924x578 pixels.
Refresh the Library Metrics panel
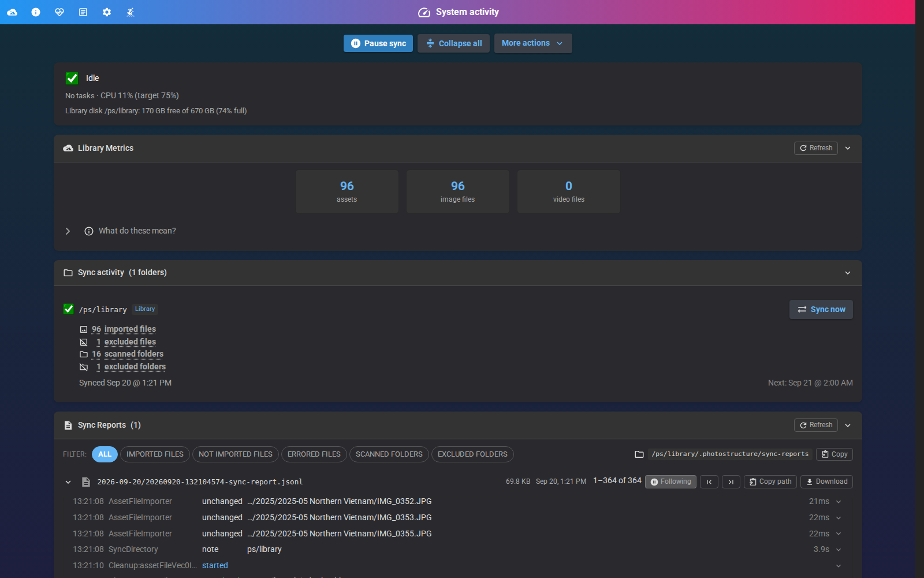[816, 148]
